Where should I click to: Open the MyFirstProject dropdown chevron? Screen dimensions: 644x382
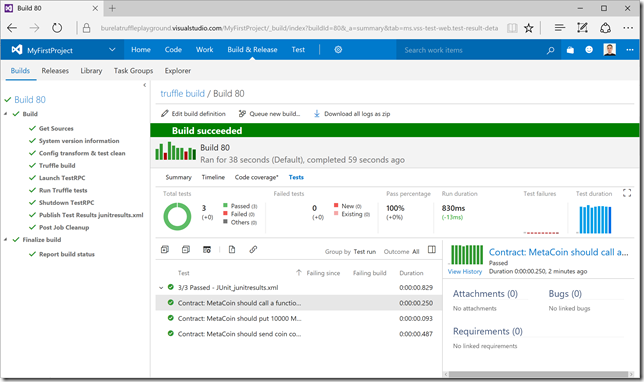(x=112, y=50)
